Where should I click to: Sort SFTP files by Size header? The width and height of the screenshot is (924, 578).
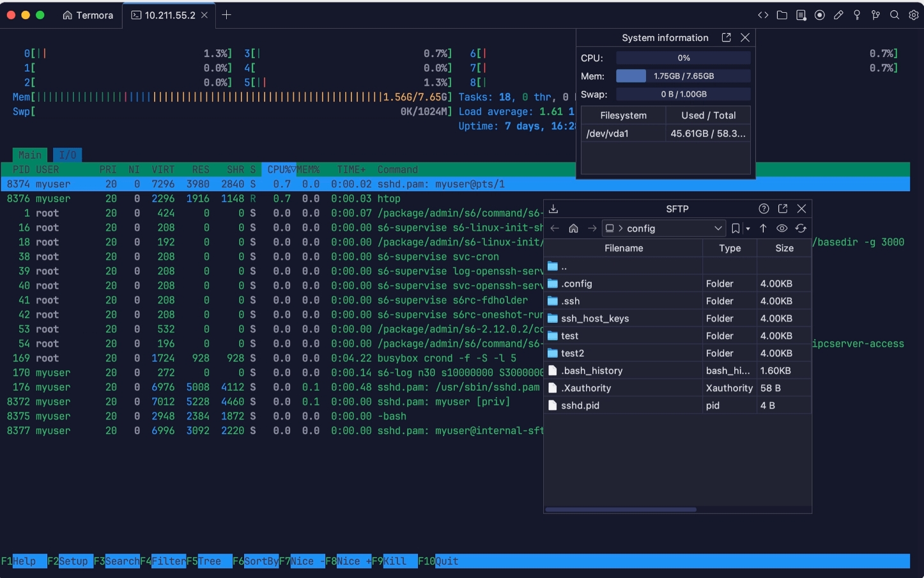tap(784, 248)
